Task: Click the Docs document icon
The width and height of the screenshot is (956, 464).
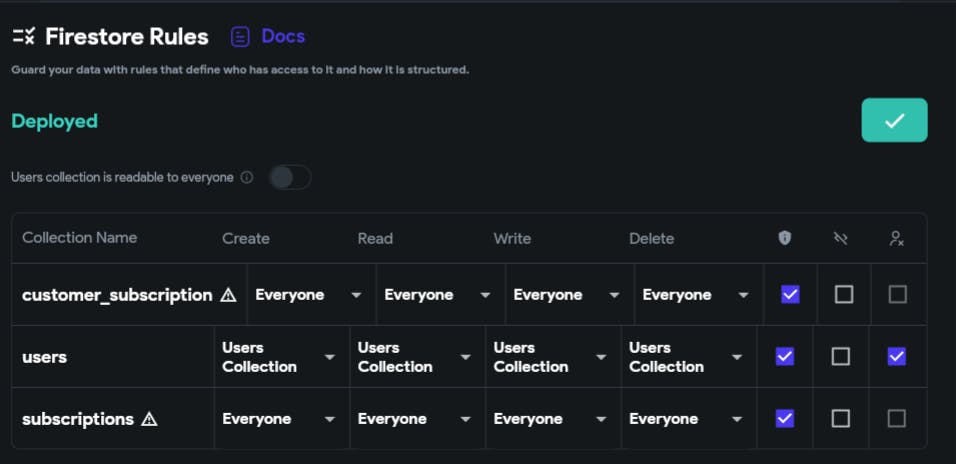Action: pos(240,37)
